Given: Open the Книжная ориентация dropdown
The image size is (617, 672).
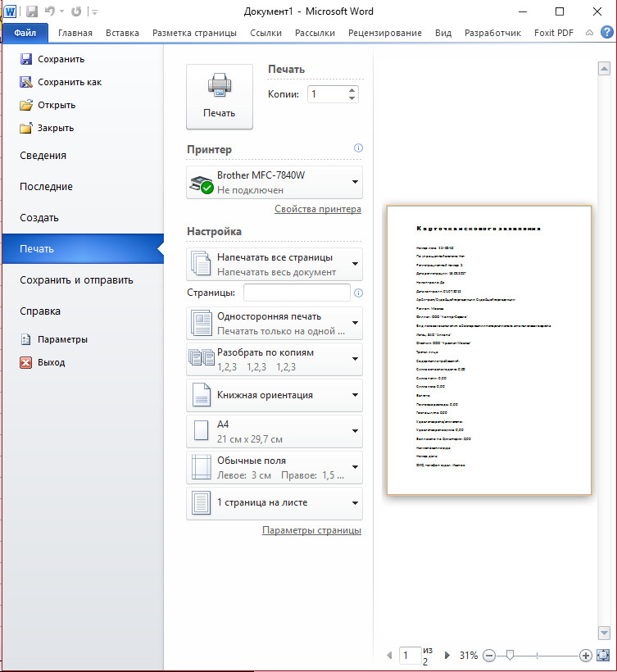Looking at the screenshot, I should click(274, 395).
